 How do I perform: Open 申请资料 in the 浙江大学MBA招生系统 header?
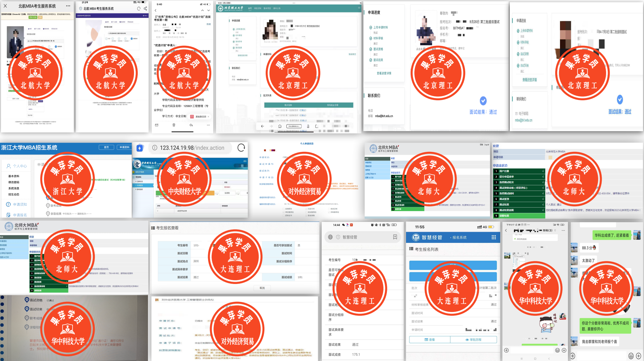(x=124, y=147)
